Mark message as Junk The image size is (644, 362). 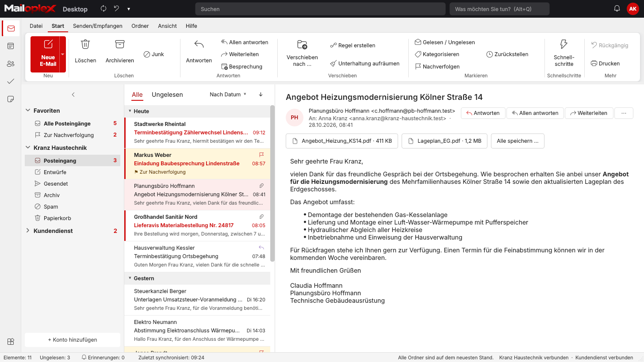click(x=154, y=54)
